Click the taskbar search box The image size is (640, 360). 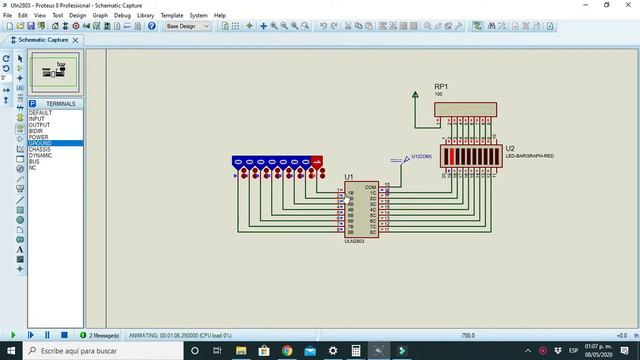pyautogui.click(x=103, y=351)
